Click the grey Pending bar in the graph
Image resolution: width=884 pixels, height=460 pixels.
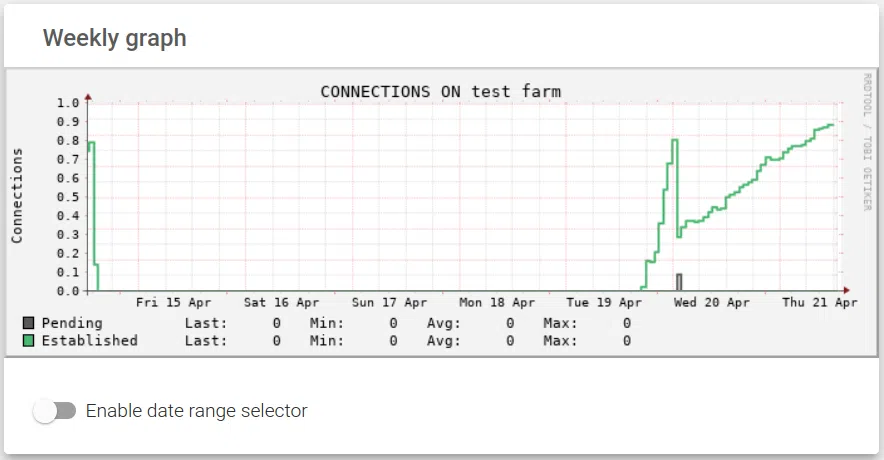pos(679,282)
